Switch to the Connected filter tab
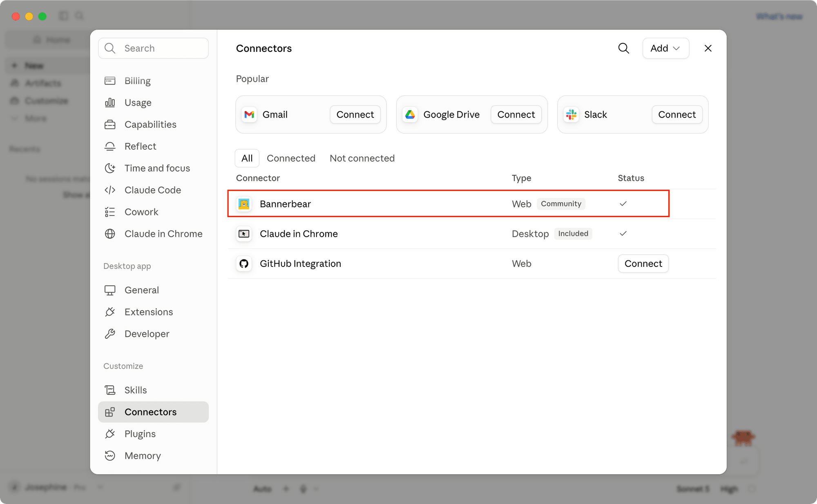The width and height of the screenshot is (817, 504). 291,158
